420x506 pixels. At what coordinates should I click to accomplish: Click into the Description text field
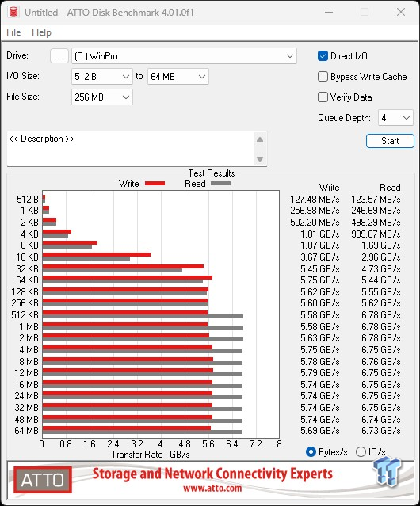(131, 149)
